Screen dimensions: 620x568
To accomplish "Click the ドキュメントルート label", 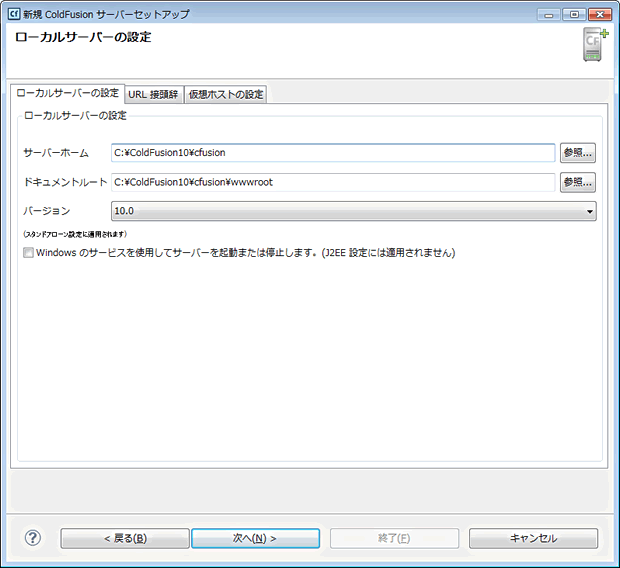I will click(x=65, y=182).
